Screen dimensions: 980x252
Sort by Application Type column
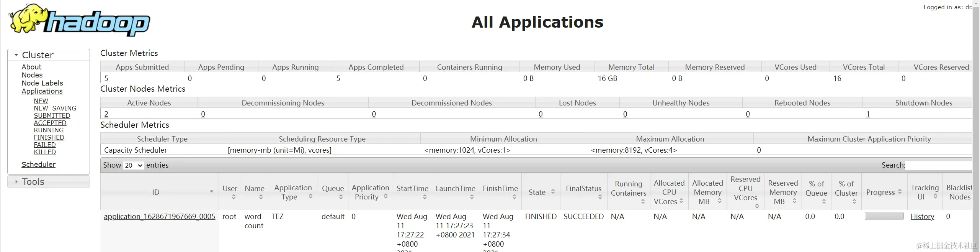pos(293,192)
